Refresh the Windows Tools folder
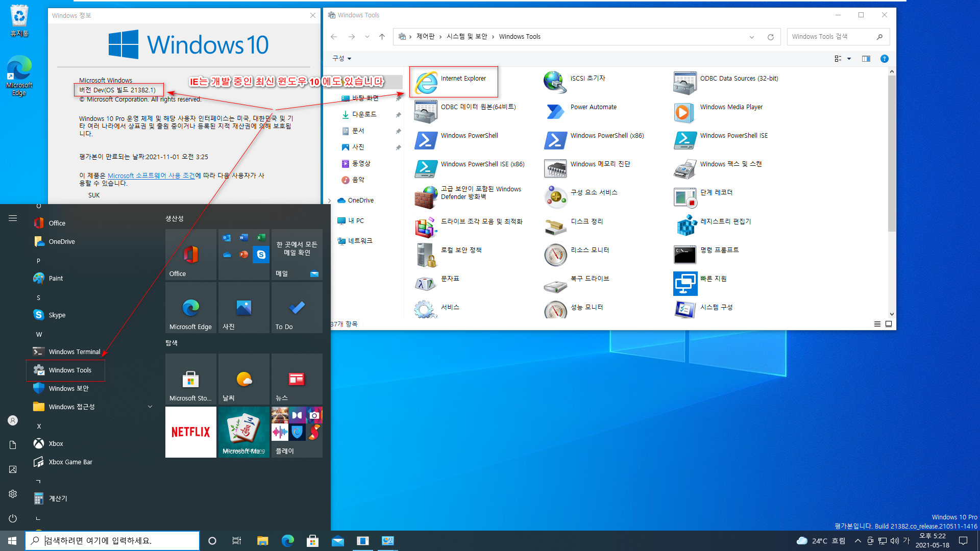Viewport: 980px width, 551px height. tap(771, 37)
